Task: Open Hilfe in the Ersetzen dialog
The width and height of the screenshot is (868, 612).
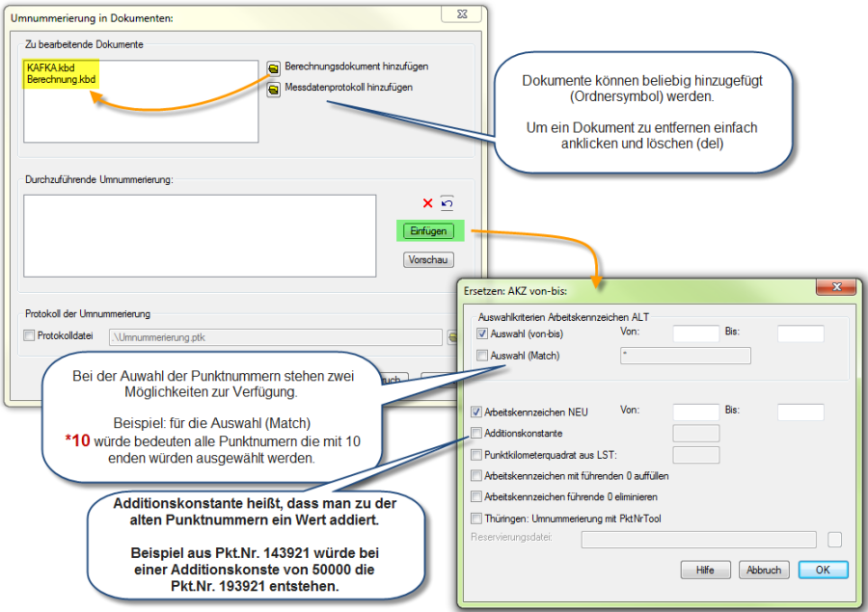Action: pos(705,570)
